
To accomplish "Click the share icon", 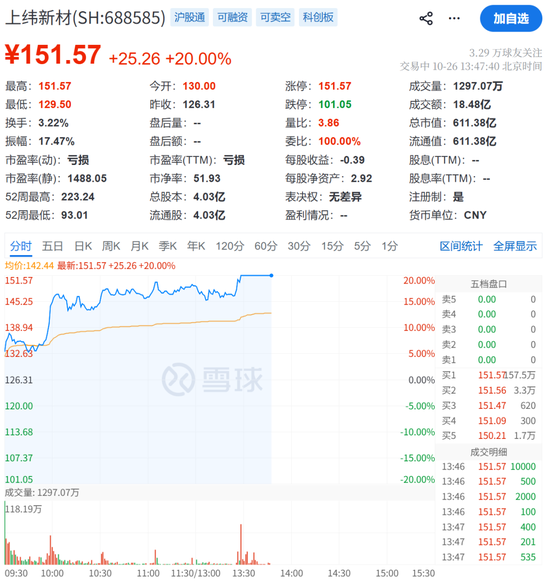I will pos(426,19).
